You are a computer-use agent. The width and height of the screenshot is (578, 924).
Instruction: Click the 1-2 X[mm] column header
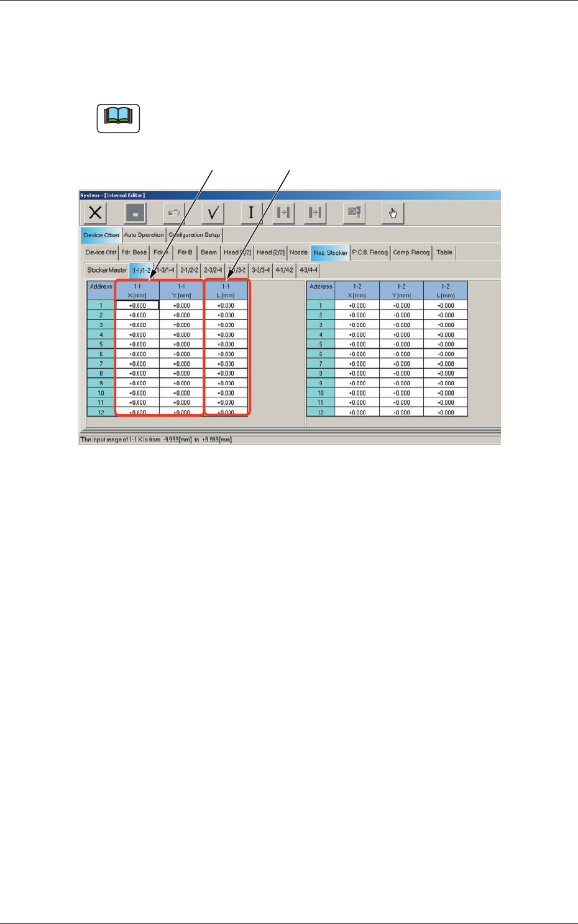click(357, 291)
